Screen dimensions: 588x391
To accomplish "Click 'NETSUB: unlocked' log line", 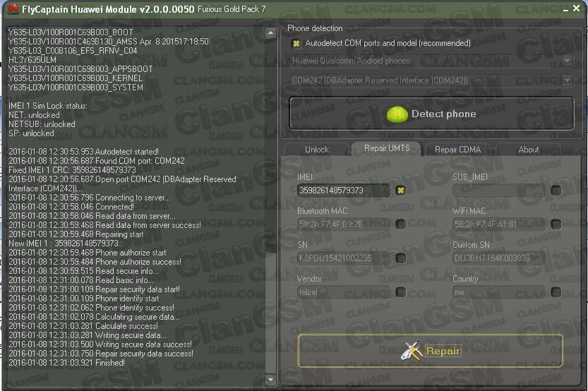I will point(42,124).
